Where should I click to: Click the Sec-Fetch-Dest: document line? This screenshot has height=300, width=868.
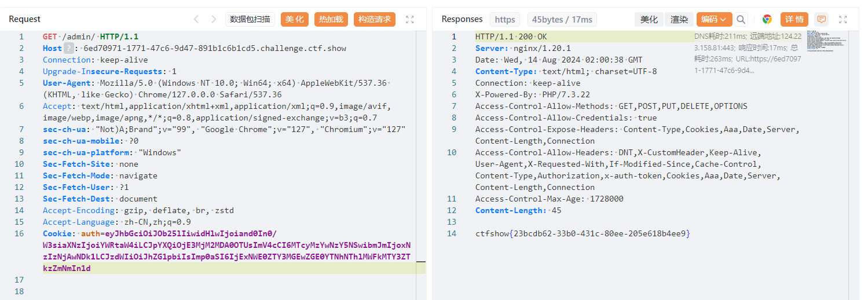tap(100, 199)
